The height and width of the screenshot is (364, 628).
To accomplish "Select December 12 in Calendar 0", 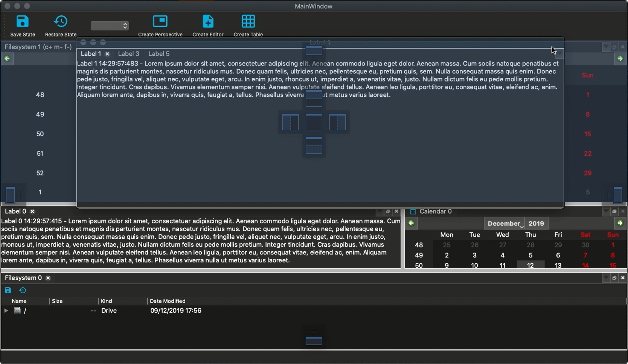I will (530, 265).
